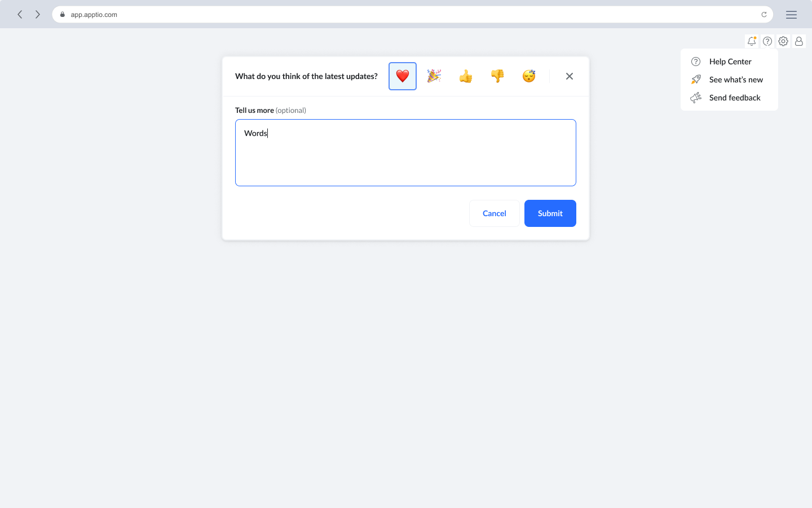Select the red heart reaction
This screenshot has height=508, width=812.
pos(402,76)
